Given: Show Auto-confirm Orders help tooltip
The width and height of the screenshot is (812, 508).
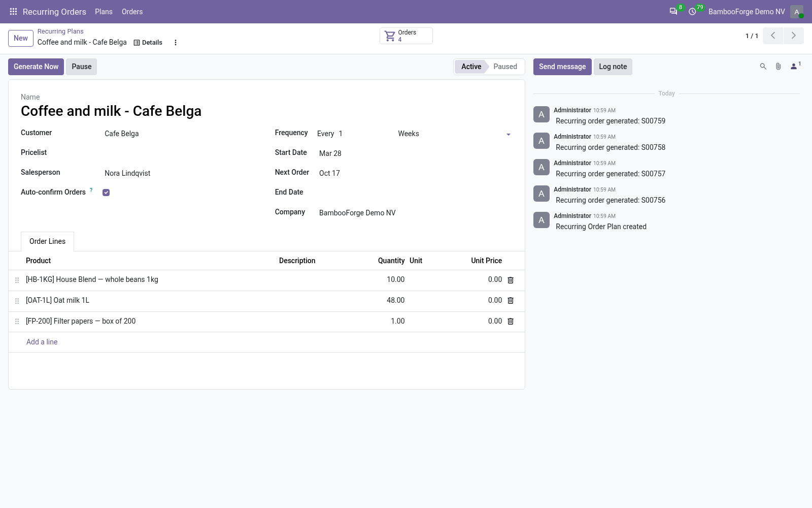Looking at the screenshot, I should click(91, 190).
